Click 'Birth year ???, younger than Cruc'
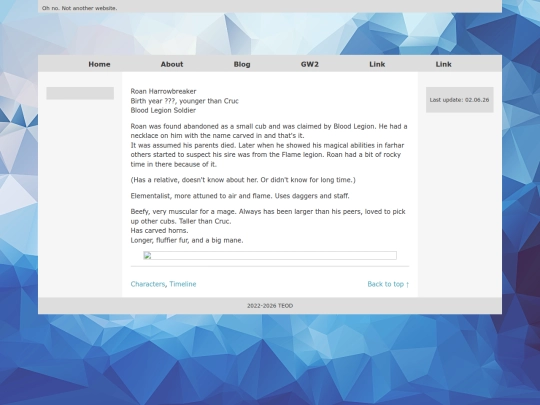This screenshot has height=405, width=540. [184, 101]
